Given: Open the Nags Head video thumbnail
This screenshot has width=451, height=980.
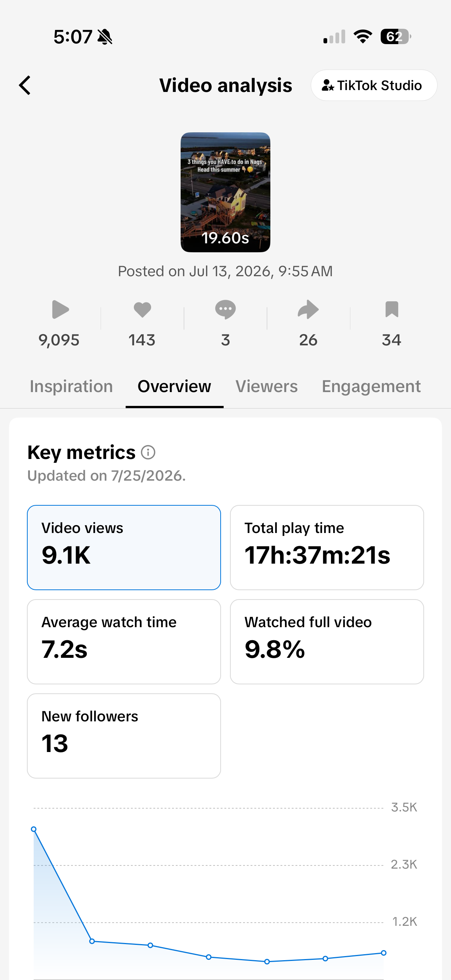Looking at the screenshot, I should pos(225,192).
